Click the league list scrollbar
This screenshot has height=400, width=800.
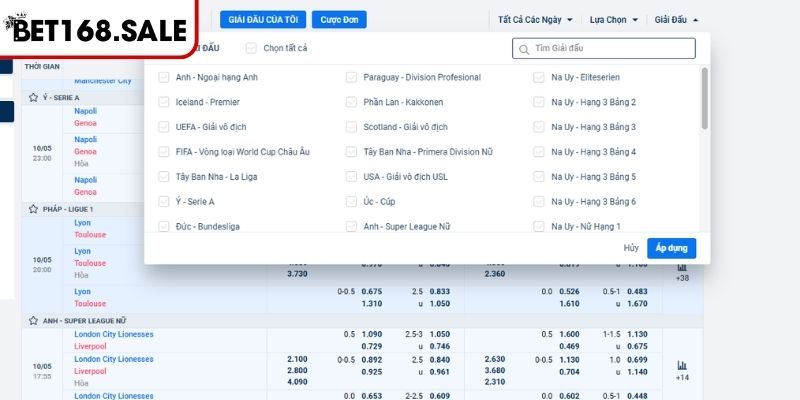point(704,100)
